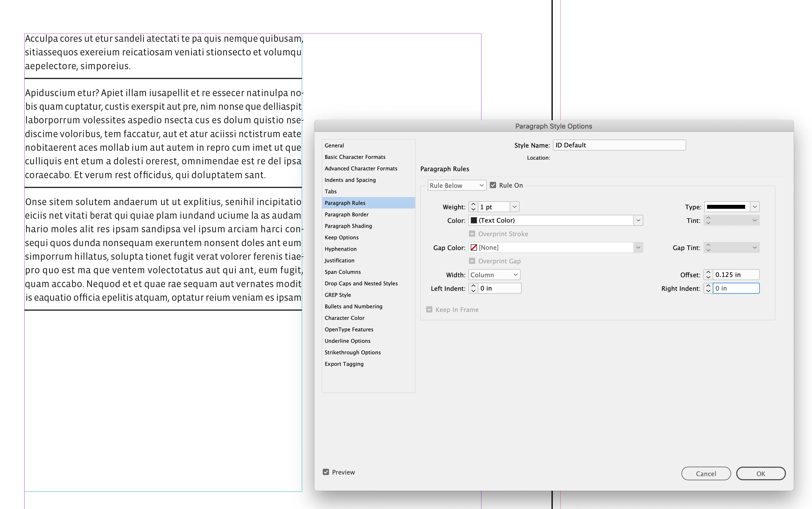Screen dimensions: 812x509
Task: Open the Weight value dropdown arrow
Action: 514,207
